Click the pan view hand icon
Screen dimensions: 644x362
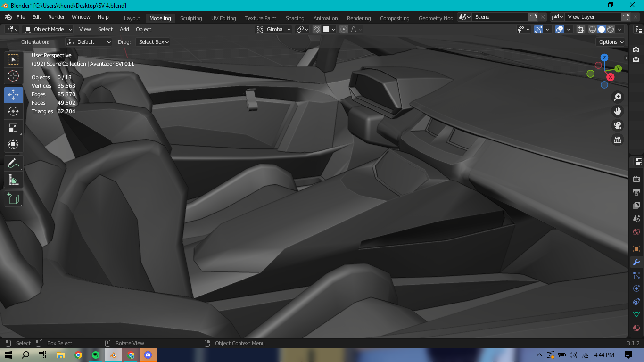click(x=617, y=111)
